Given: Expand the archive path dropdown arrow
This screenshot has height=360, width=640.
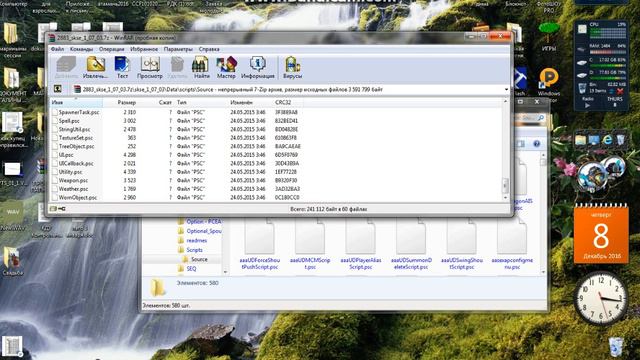Looking at the screenshot, I should click(x=506, y=89).
